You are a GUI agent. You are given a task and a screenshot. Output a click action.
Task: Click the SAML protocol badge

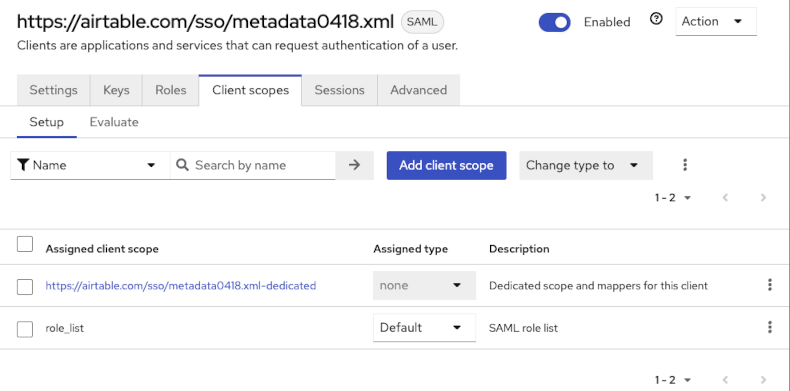422,21
